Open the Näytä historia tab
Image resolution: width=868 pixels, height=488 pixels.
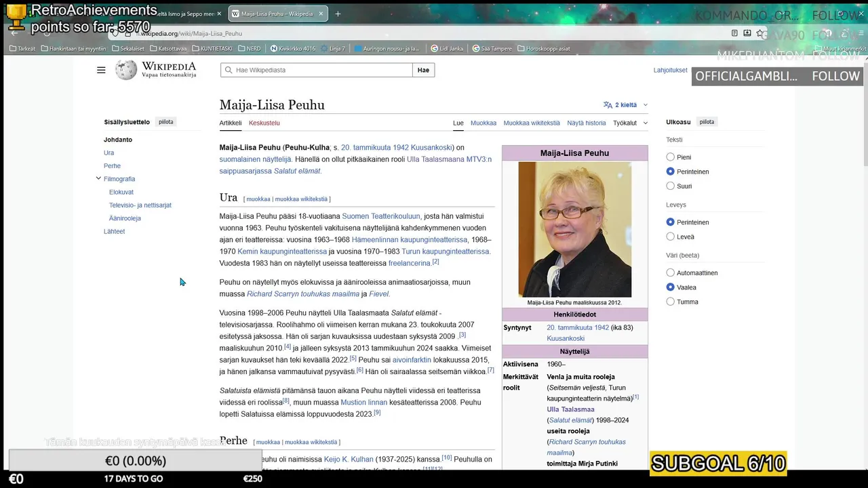(x=587, y=123)
